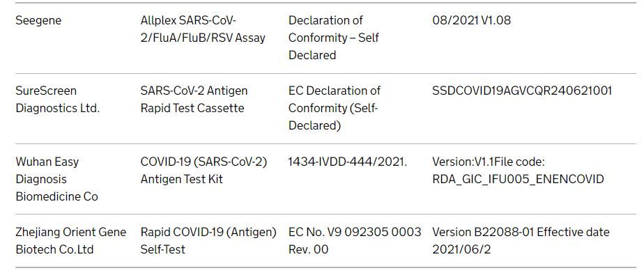Viewport: 644px width, 273px height.
Task: Click Version B22088-01 Effective date cell
Action: tap(521, 232)
